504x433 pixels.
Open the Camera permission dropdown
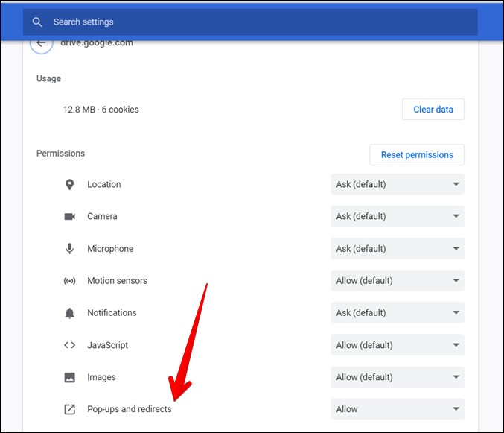(x=398, y=216)
